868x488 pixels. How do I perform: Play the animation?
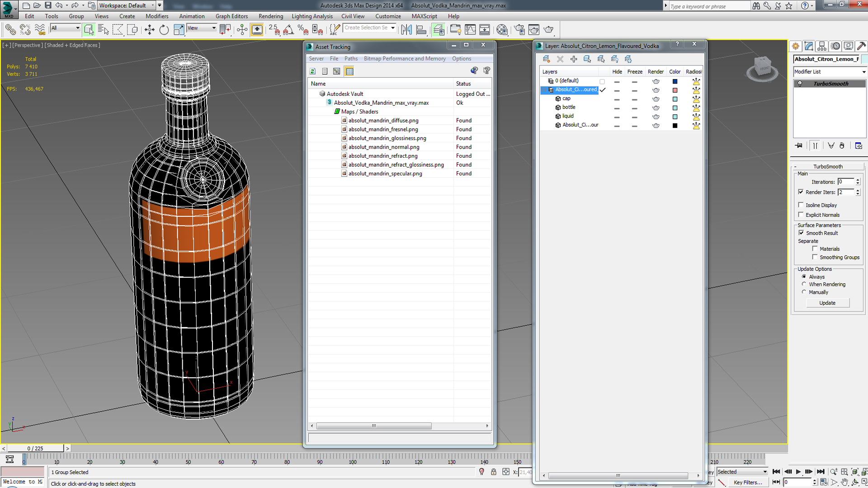(798, 472)
